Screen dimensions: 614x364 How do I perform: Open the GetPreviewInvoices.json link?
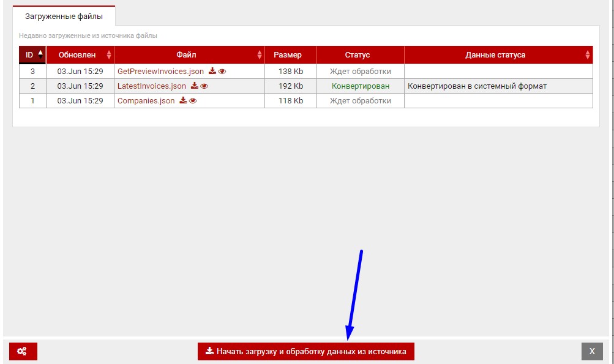pos(160,72)
